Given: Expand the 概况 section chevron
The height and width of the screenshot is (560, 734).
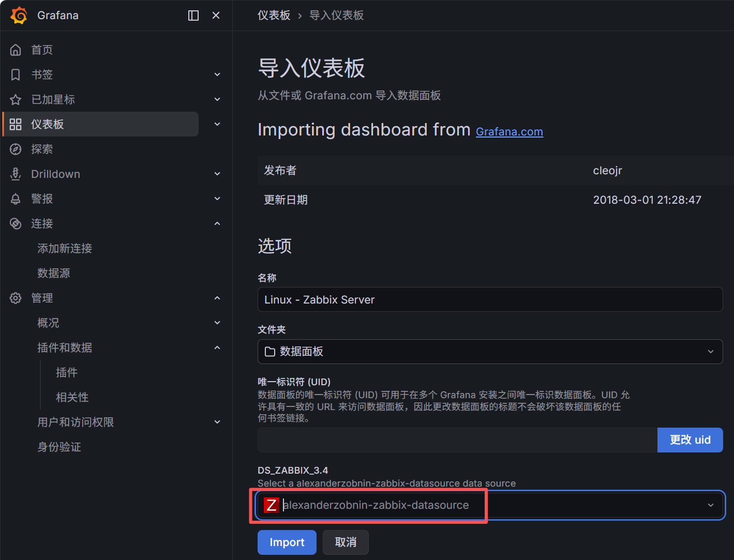Looking at the screenshot, I should [x=217, y=323].
